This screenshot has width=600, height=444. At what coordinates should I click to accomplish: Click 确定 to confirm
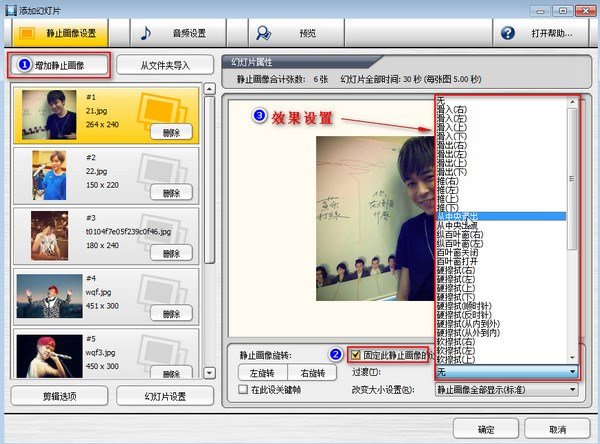(486, 429)
